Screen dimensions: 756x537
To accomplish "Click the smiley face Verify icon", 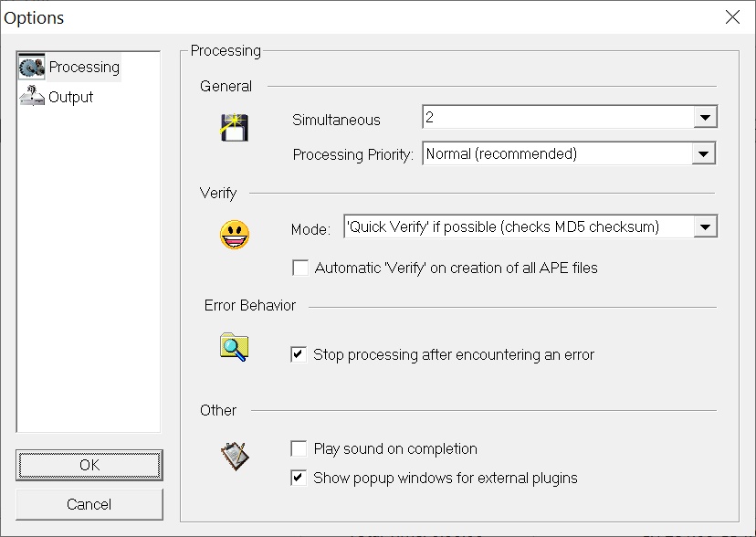I will (x=235, y=235).
